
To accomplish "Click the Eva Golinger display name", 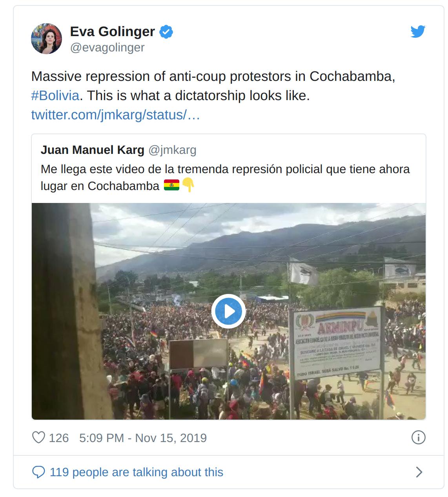I will [113, 31].
